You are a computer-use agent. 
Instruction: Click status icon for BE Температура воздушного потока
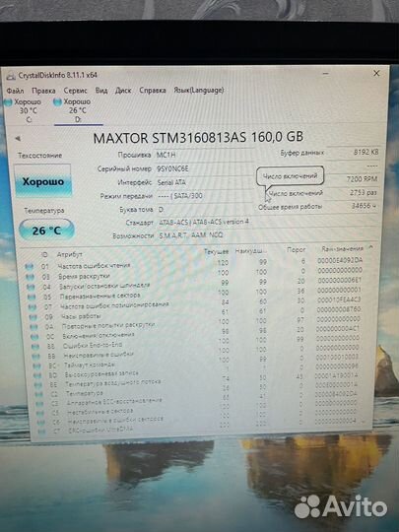(38, 385)
